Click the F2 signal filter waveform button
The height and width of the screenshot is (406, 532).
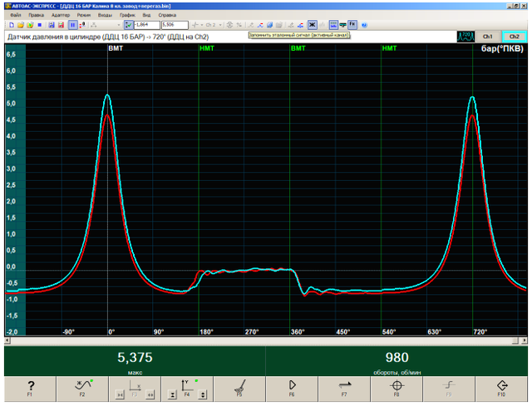coord(82,389)
